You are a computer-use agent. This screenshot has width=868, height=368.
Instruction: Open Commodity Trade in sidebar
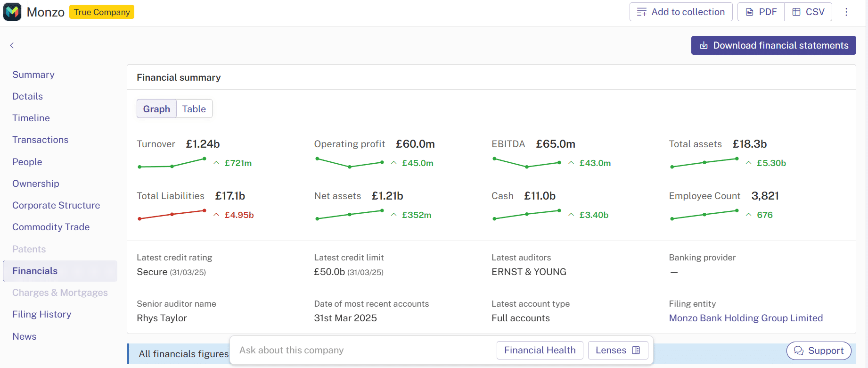[51, 227]
